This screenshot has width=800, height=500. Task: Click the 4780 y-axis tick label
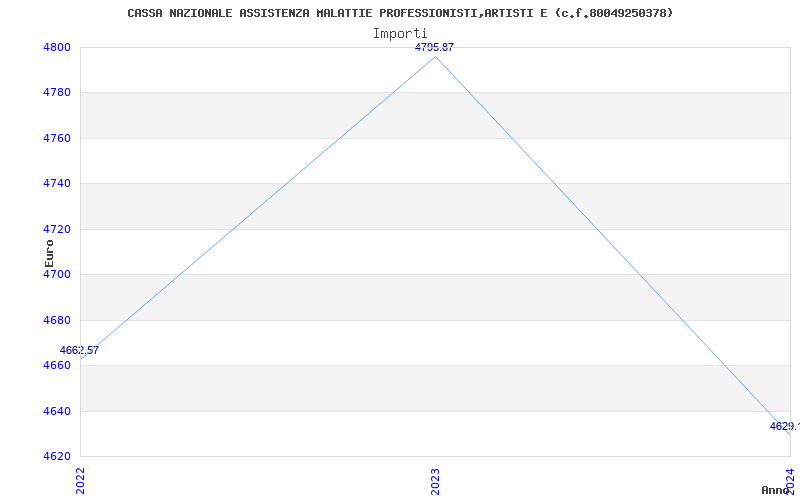tap(56, 93)
